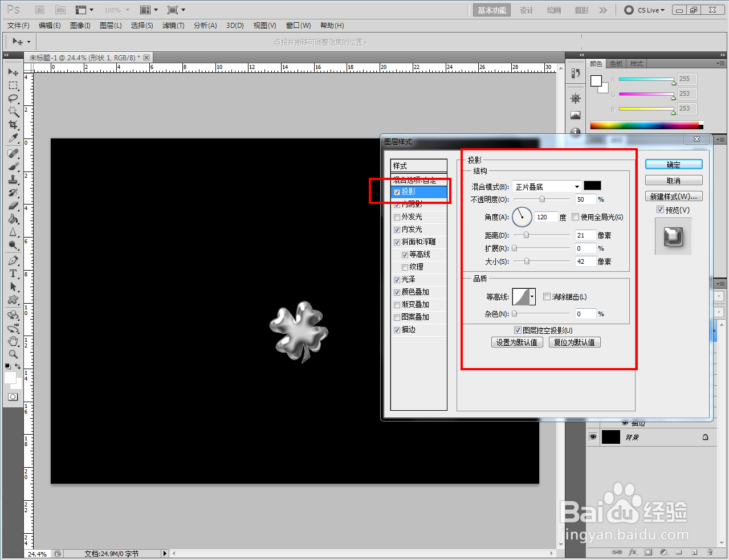Open the View Extras dropdown

click(84, 10)
